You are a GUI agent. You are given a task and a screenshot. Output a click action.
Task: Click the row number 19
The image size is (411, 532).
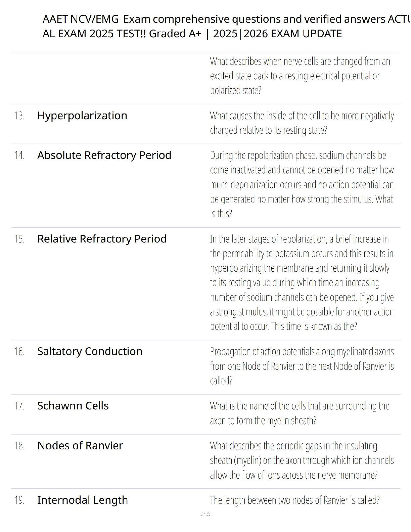tap(19, 500)
